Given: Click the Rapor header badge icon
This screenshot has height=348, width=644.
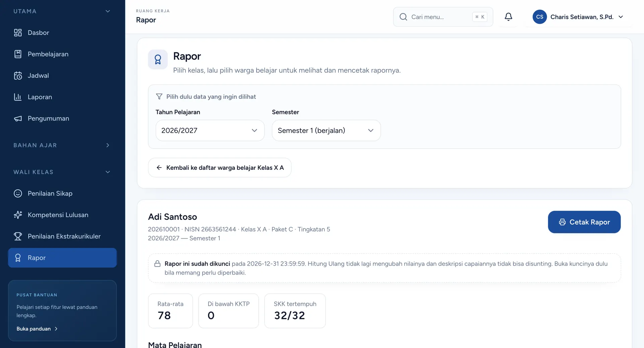Looking at the screenshot, I should [158, 60].
